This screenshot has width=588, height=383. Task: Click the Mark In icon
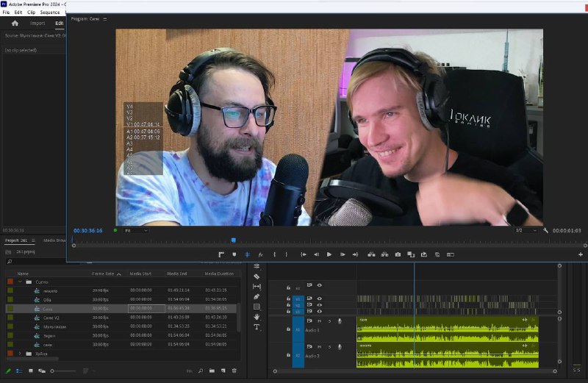pos(274,254)
